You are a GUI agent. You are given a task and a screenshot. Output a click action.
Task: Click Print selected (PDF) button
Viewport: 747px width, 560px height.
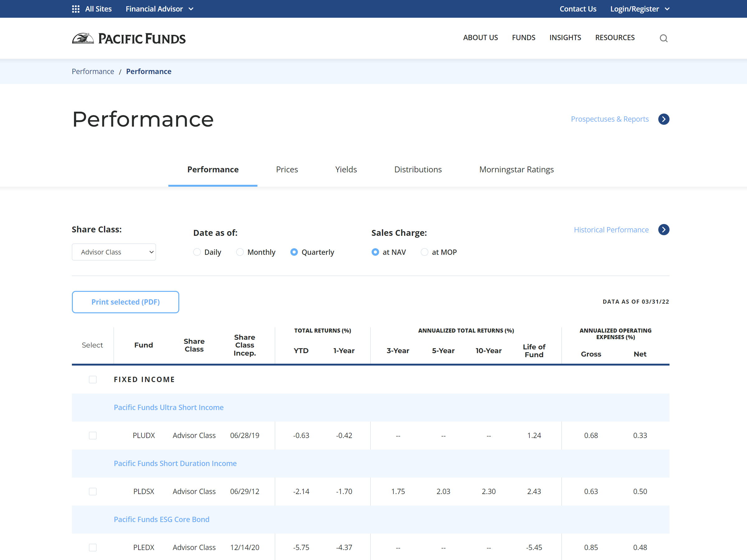[x=125, y=302]
